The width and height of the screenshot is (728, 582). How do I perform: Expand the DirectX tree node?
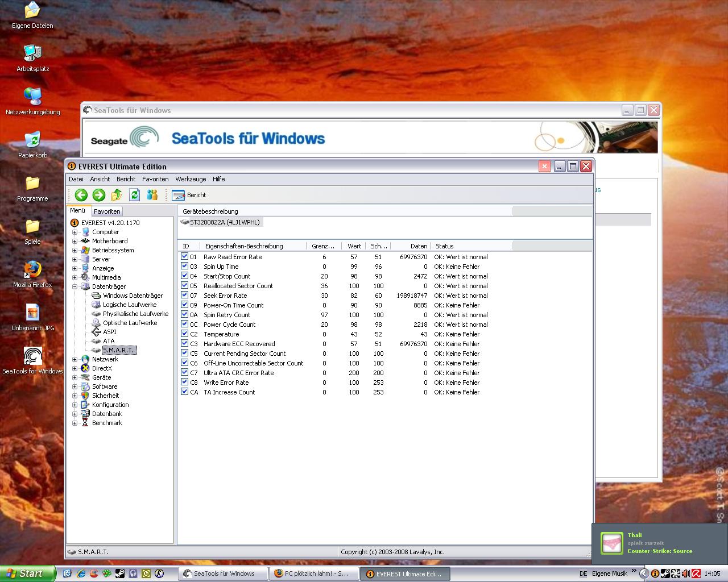click(x=75, y=368)
